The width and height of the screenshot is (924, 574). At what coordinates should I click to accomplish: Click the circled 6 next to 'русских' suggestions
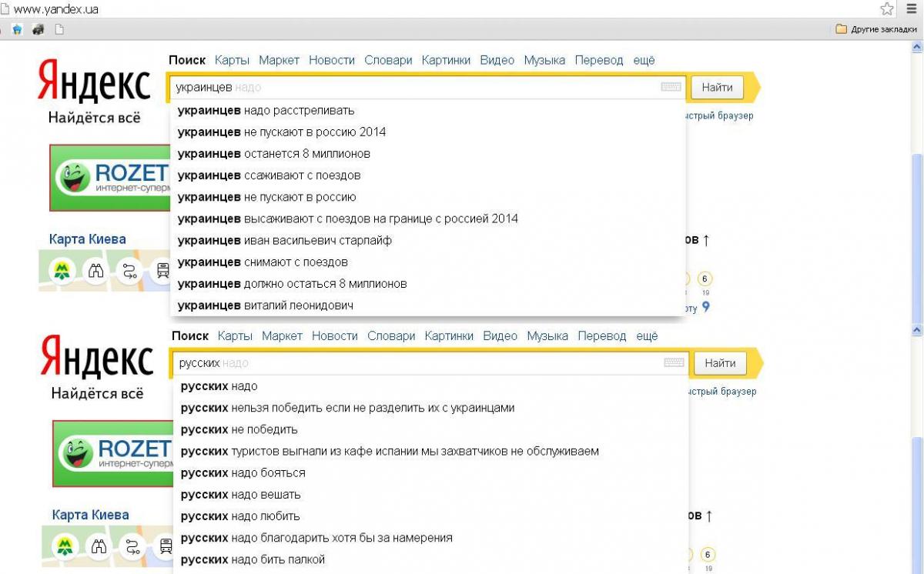[x=708, y=554]
